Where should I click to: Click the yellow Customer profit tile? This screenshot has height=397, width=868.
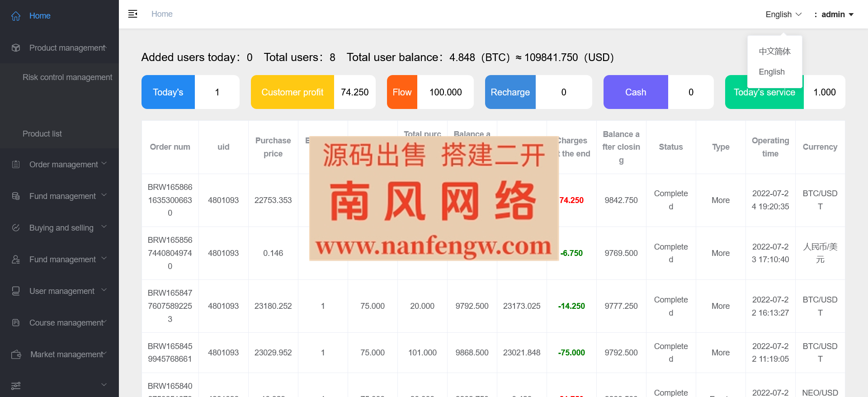[292, 92]
